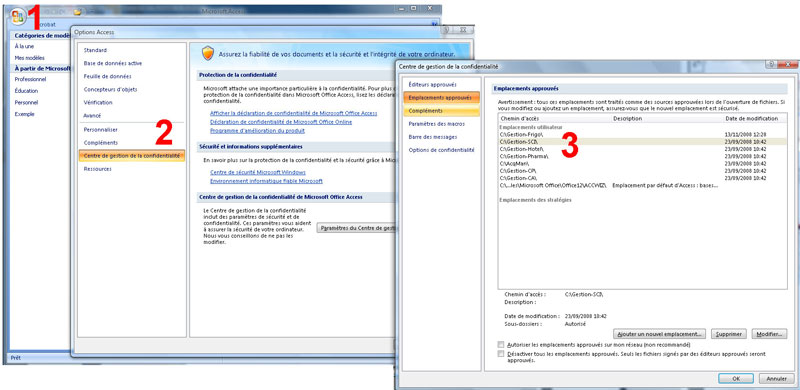
Task: Click 'Paramètres du Centre de gestion' button
Action: click(x=357, y=228)
